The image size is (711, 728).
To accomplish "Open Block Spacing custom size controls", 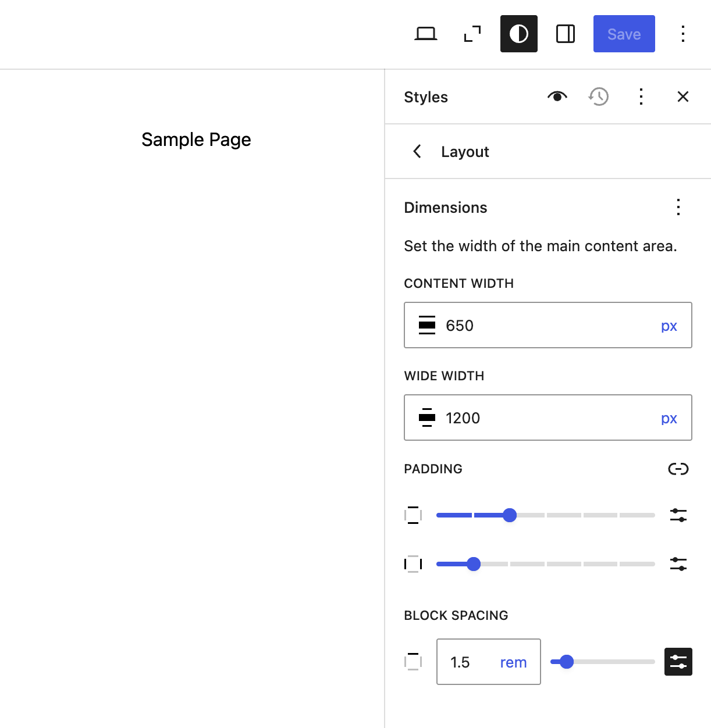I will [x=678, y=662].
